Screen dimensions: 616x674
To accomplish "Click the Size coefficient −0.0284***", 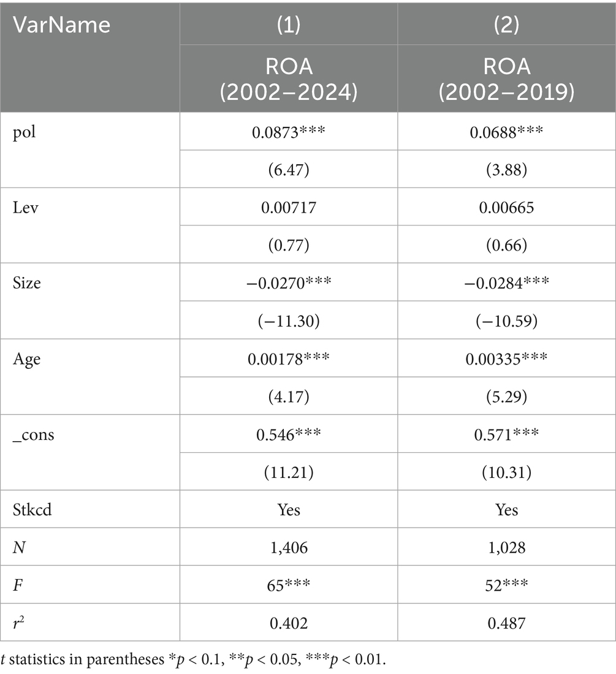I will pos(507,284).
